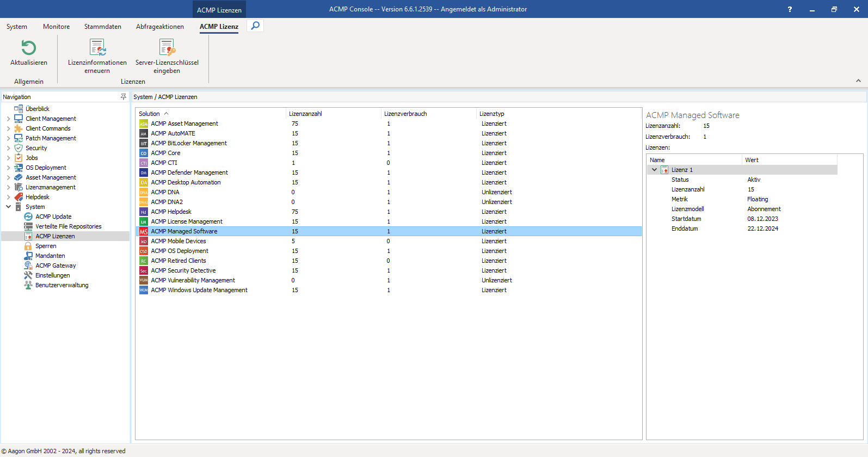Select the ACMP Vulnerability Management row
Viewport: 868px width, 457px height.
(x=193, y=280)
